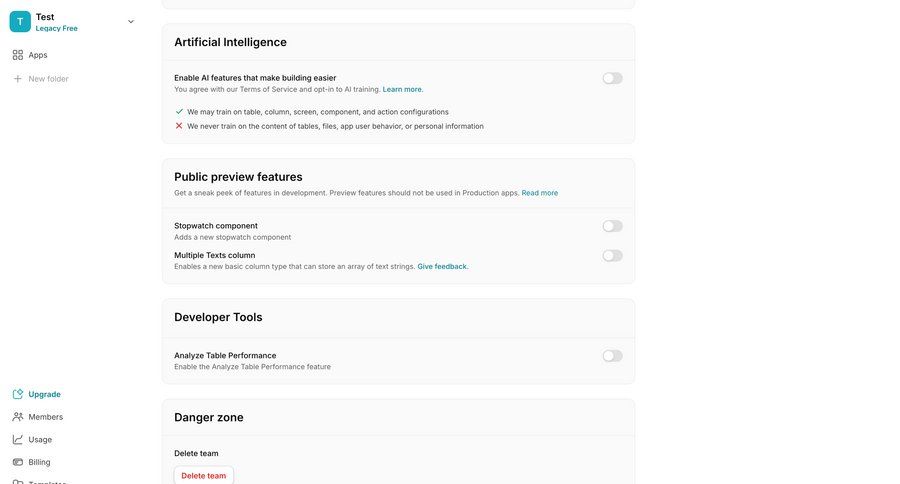Open Billing via the card icon
The width and height of the screenshot is (900, 484).
pos(18,462)
